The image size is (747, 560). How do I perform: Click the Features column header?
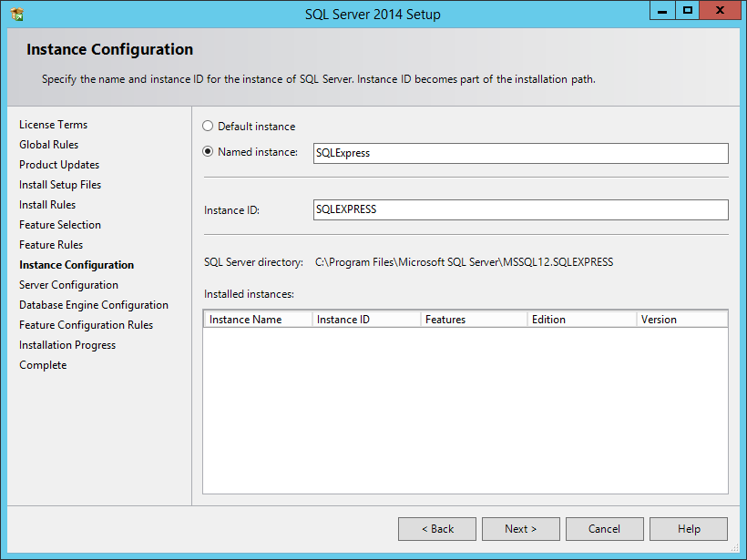(474, 320)
